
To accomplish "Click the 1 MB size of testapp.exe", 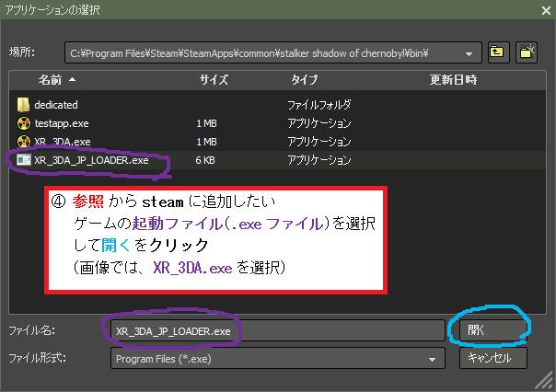I will tap(206, 123).
